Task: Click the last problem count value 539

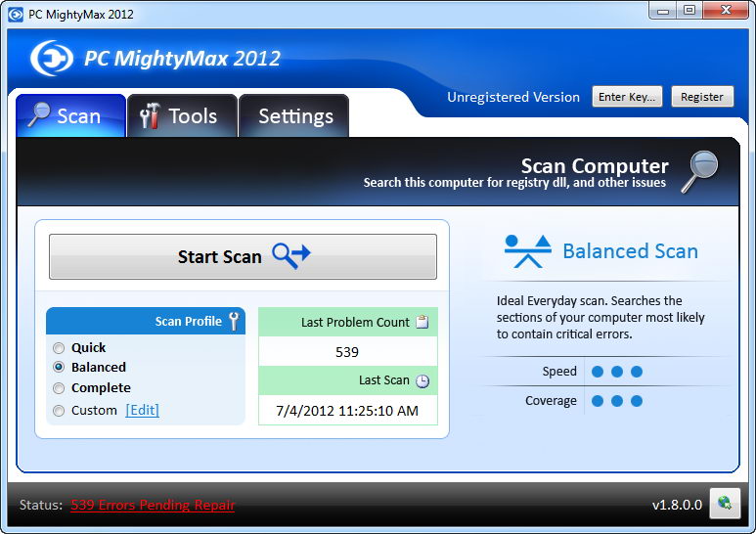Action: 347,352
